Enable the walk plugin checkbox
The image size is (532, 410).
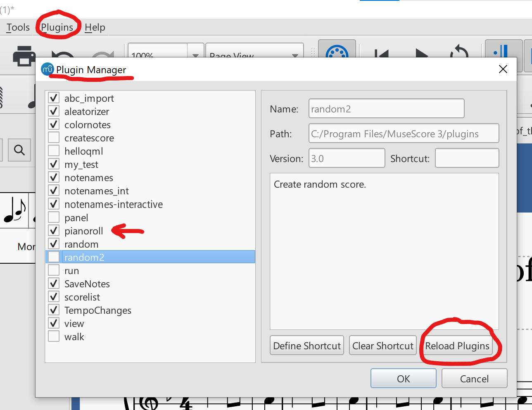pyautogui.click(x=54, y=336)
